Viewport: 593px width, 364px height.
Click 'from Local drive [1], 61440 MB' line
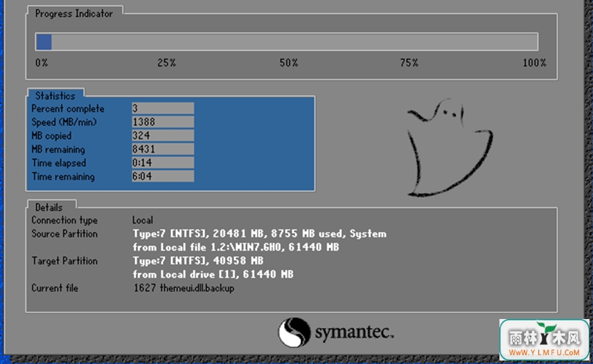[x=213, y=275]
